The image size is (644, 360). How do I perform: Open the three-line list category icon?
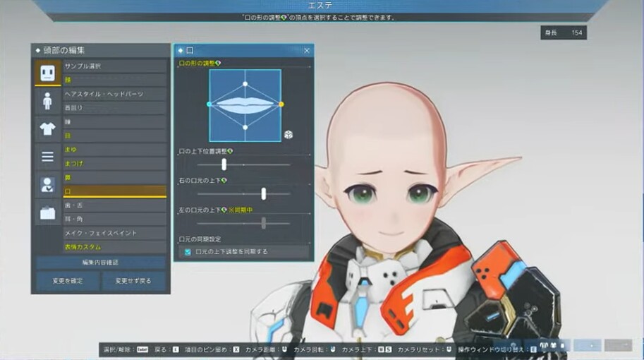click(48, 157)
